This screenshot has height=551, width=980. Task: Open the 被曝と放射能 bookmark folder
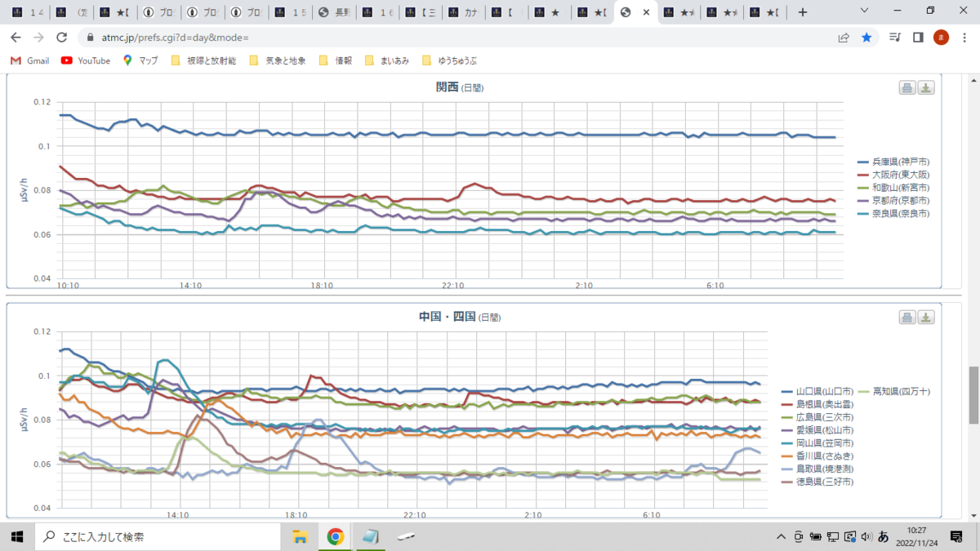point(203,60)
